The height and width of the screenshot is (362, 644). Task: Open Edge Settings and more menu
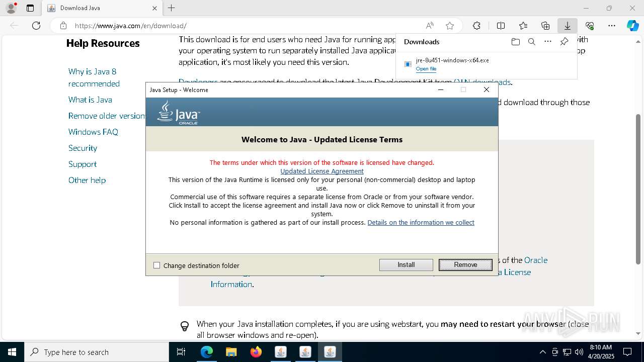(x=611, y=26)
